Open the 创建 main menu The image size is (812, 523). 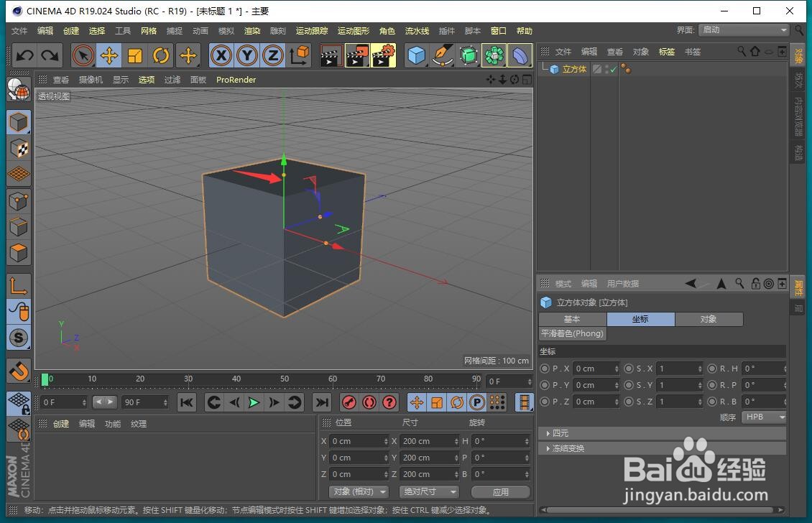click(71, 31)
